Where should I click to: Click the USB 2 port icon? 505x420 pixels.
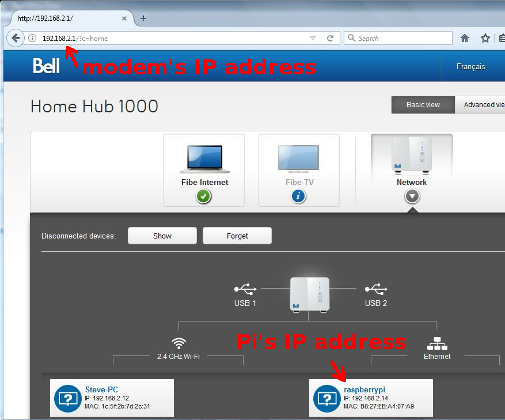(x=375, y=288)
